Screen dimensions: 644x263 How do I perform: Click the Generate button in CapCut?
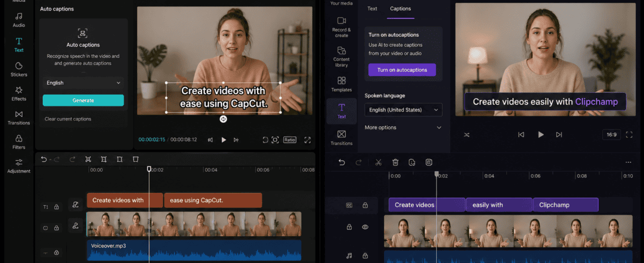pos(83,101)
